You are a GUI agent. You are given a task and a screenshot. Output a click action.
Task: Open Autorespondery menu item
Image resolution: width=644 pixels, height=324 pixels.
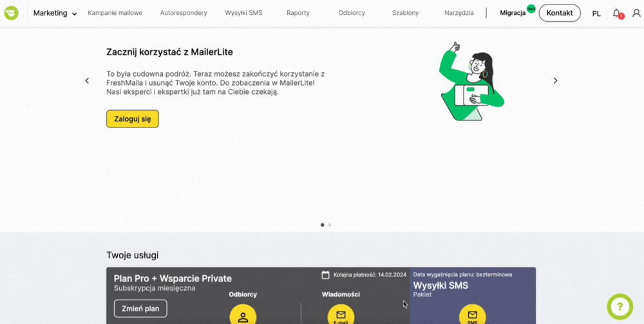point(184,13)
